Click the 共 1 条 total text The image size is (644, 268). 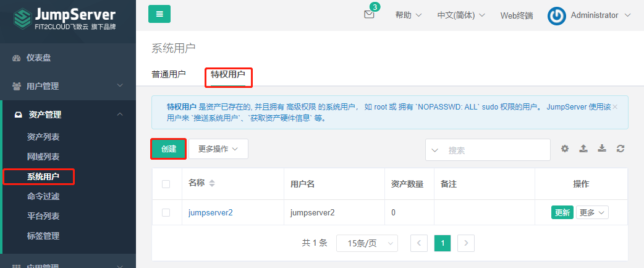tap(315, 243)
